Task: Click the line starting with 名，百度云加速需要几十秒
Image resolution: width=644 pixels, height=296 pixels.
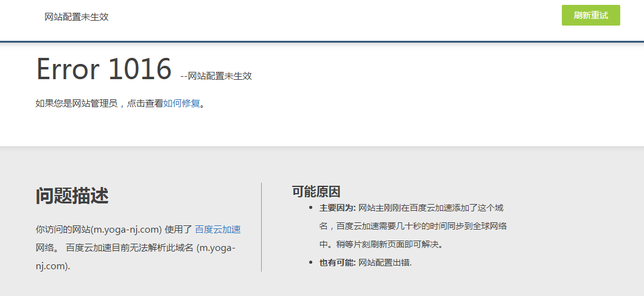Action: 413,227
